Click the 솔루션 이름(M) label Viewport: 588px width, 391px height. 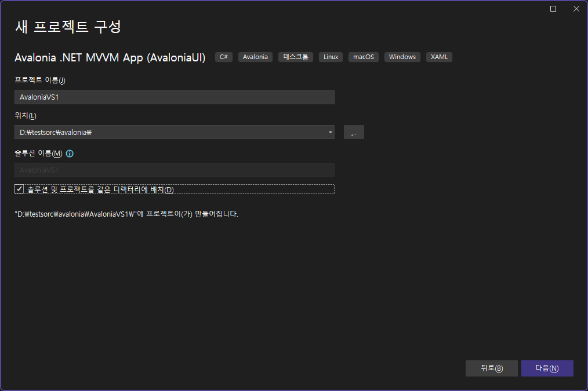pyautogui.click(x=39, y=154)
